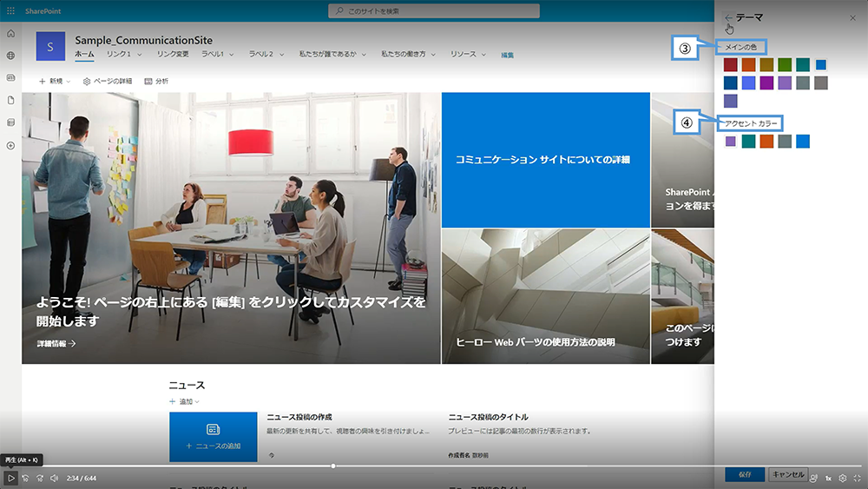Click the ニュースの追加 blue tile

pos(214,437)
